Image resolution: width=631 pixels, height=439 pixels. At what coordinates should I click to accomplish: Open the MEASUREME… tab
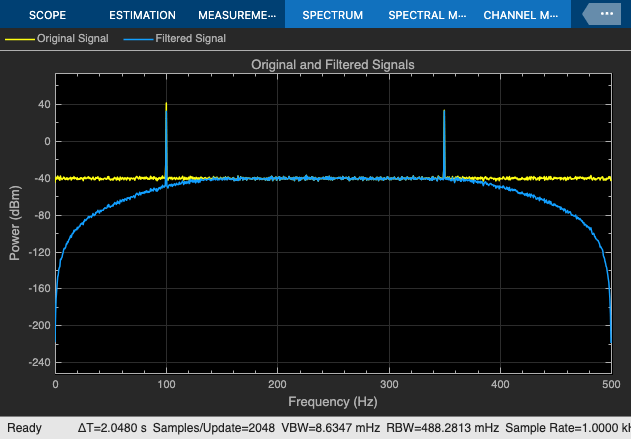237,15
